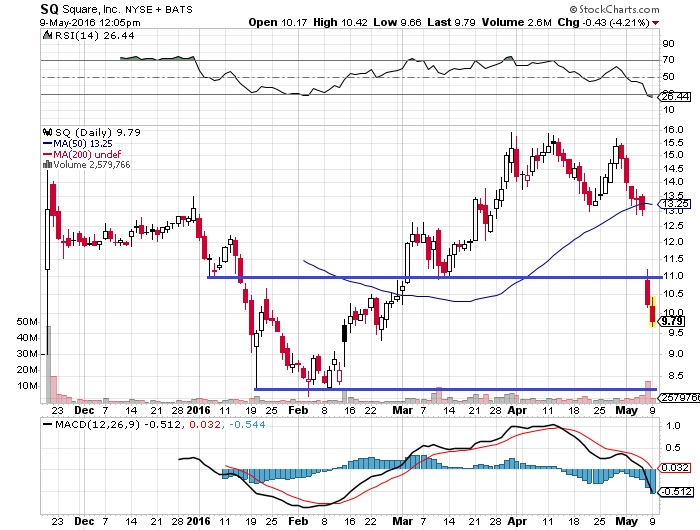This screenshot has height=530, width=700.
Task: Click the 8.5 label on the price axis
Action: [675, 376]
